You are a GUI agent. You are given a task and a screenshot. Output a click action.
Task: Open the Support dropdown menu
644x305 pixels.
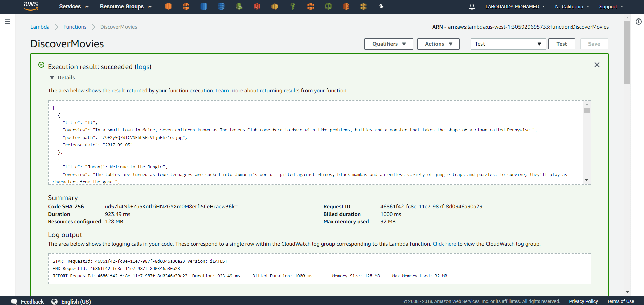611,6
